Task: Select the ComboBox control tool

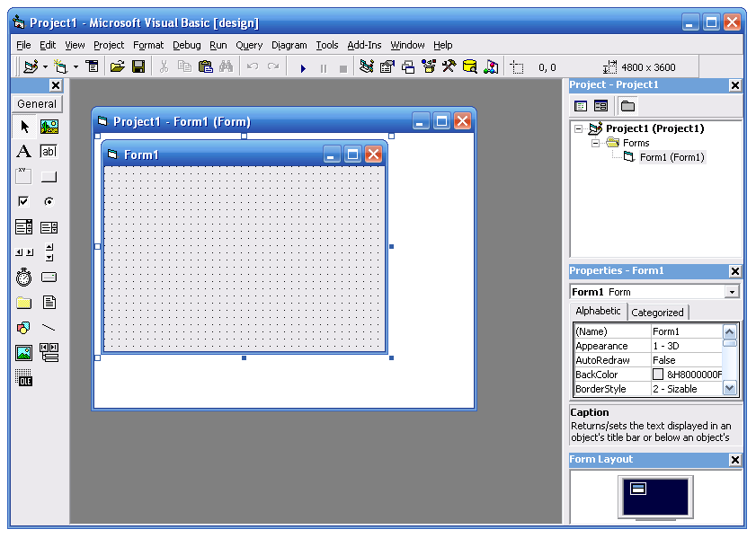Action: pyautogui.click(x=23, y=227)
